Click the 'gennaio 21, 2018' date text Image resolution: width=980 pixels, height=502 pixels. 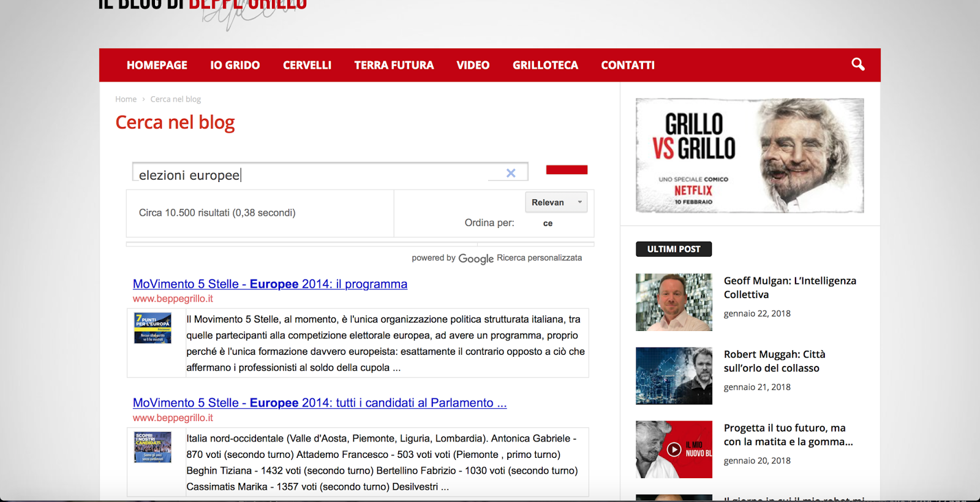coord(757,387)
